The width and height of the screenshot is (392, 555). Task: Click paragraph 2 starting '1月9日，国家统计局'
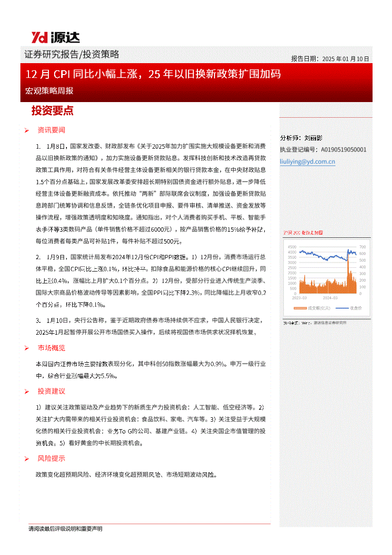click(151, 281)
